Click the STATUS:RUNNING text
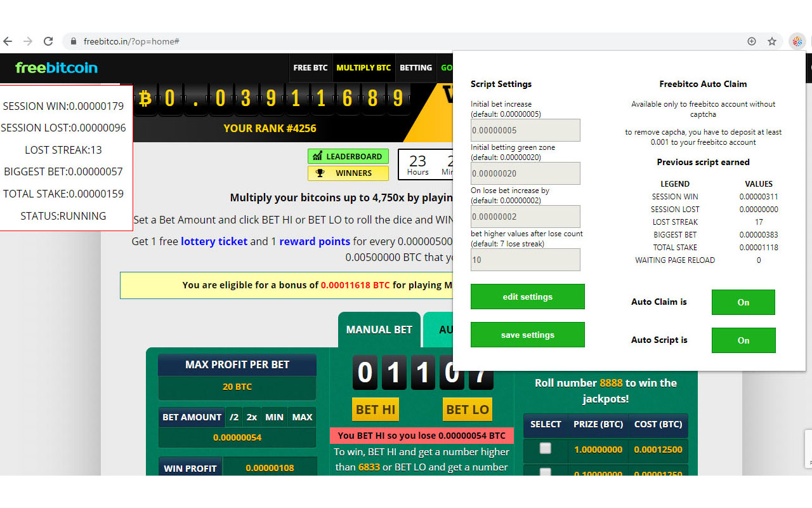This screenshot has height=508, width=812. [63, 216]
